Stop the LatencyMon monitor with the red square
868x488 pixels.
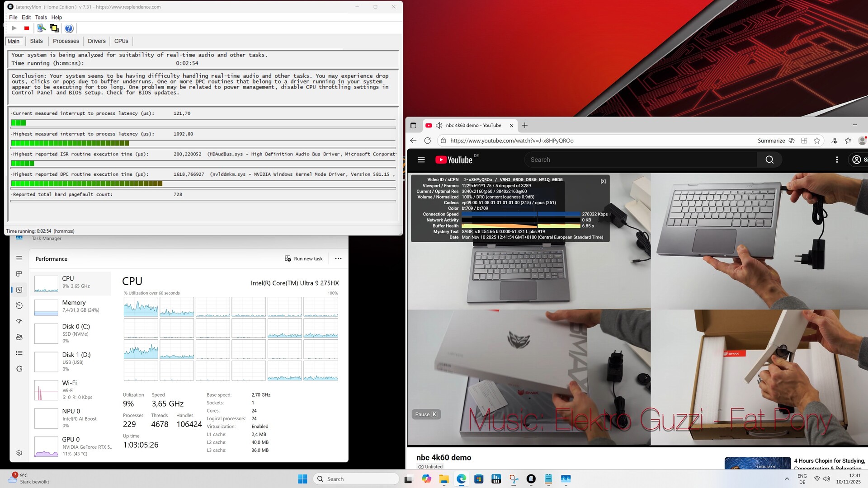(x=27, y=28)
